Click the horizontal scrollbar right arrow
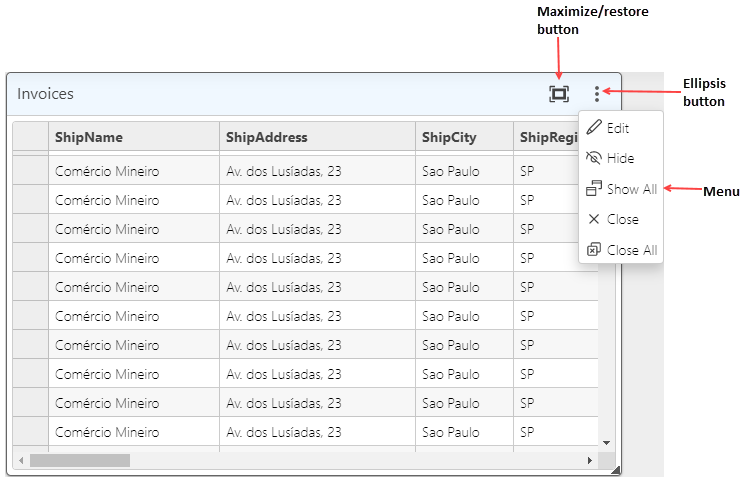This screenshot has height=478, width=741. [590, 461]
